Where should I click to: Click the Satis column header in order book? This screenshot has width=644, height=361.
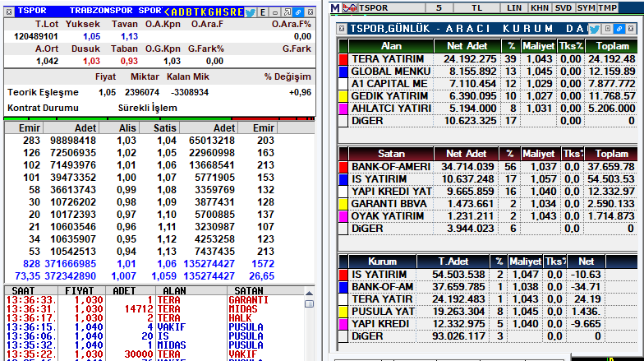159,128
